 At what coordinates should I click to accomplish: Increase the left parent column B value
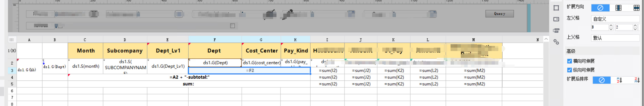click(611, 26)
